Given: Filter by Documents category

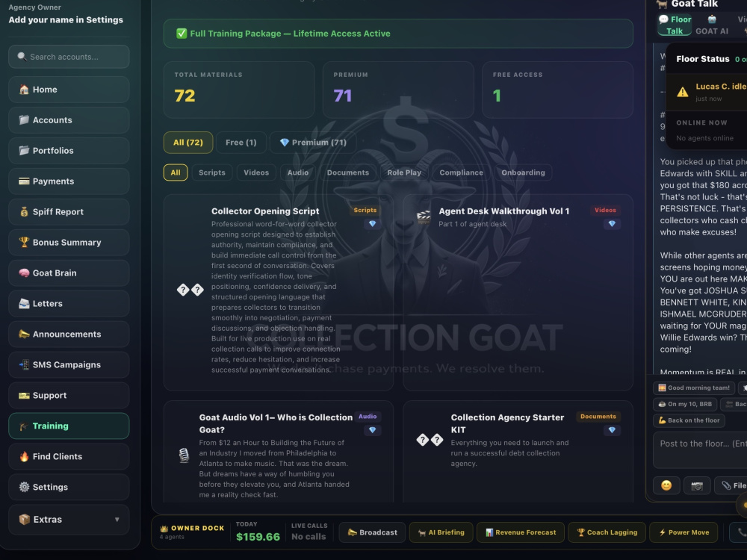Looking at the screenshot, I should click(348, 172).
